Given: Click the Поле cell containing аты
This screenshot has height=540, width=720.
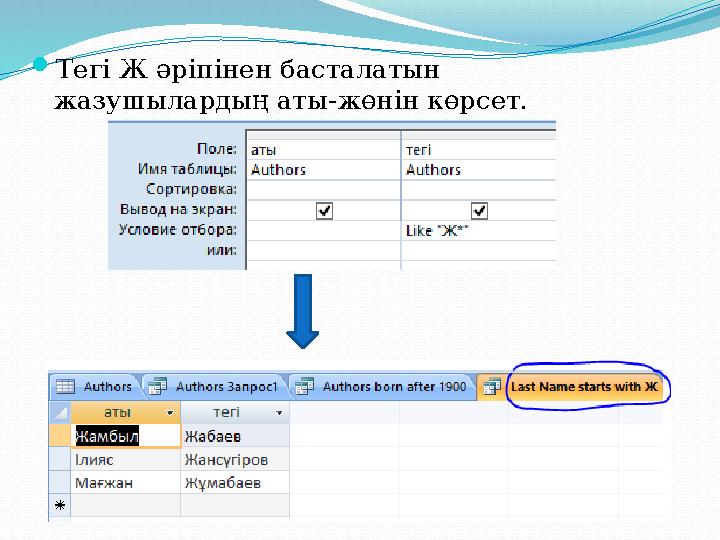Looking at the screenshot, I should tap(324, 150).
